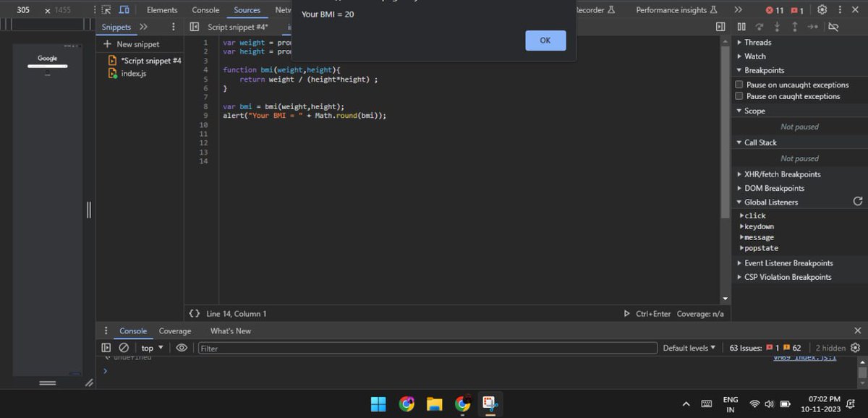Click the 11 errors red badge
This screenshot has height=418, width=868.
tap(775, 10)
